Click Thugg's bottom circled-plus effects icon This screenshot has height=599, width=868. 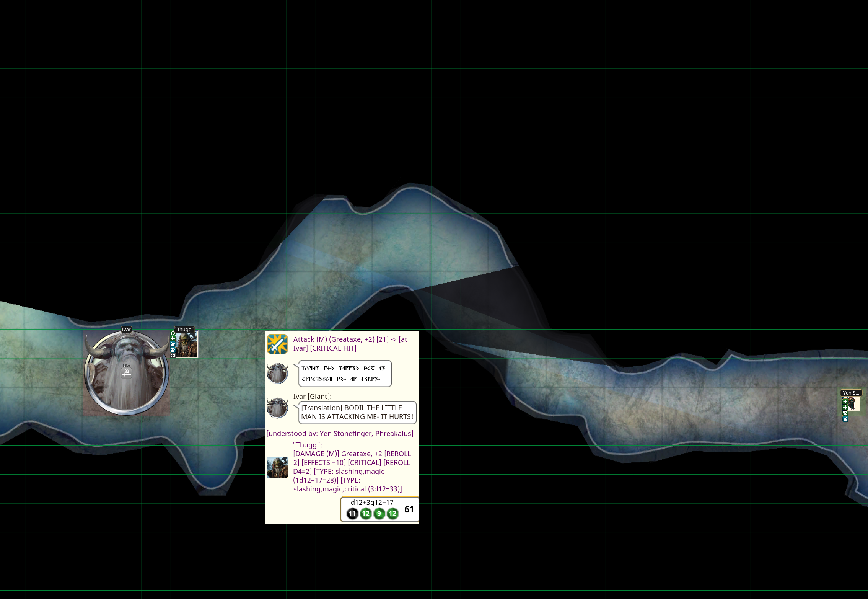pos(173,356)
